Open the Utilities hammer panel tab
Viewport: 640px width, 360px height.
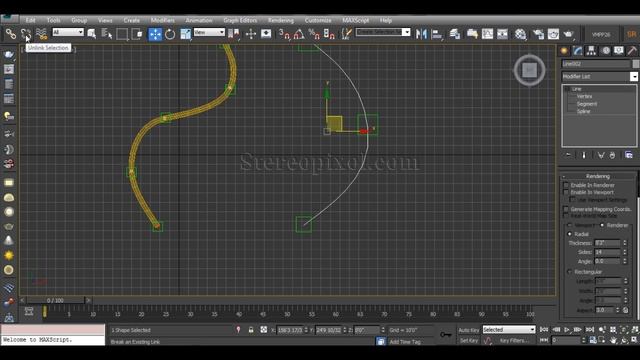coord(632,51)
